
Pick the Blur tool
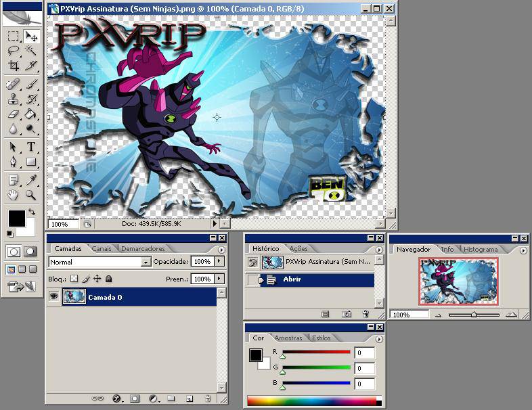tap(14, 129)
